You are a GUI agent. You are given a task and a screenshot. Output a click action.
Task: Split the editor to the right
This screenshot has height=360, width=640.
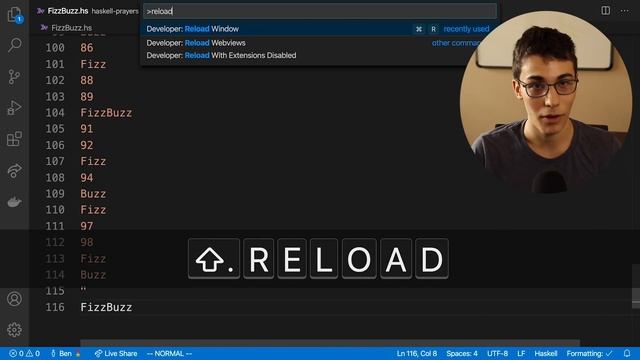[x=606, y=11]
